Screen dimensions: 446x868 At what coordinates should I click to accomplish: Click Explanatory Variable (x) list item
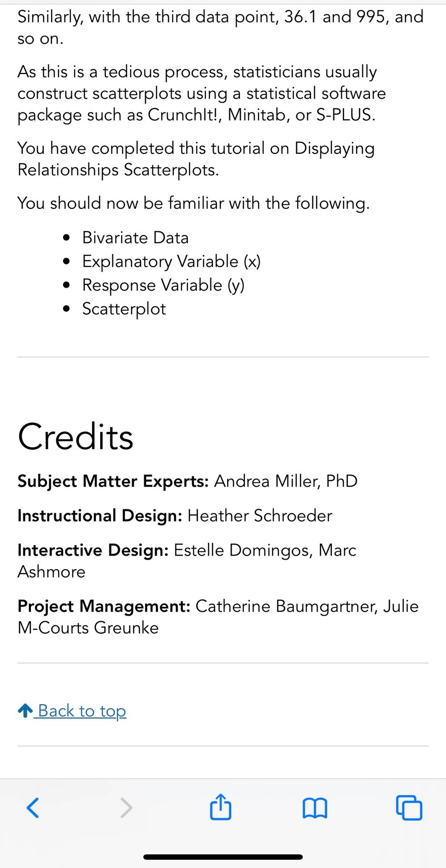172,261
